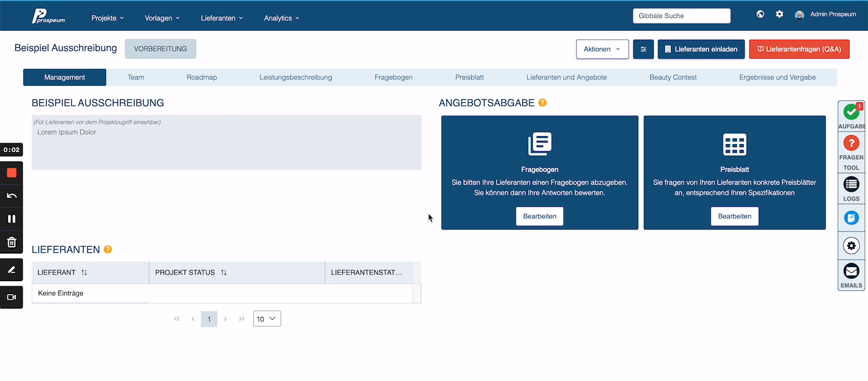Click Bearbeiten under Fragebogen card
The height and width of the screenshot is (381, 868).
click(x=539, y=216)
